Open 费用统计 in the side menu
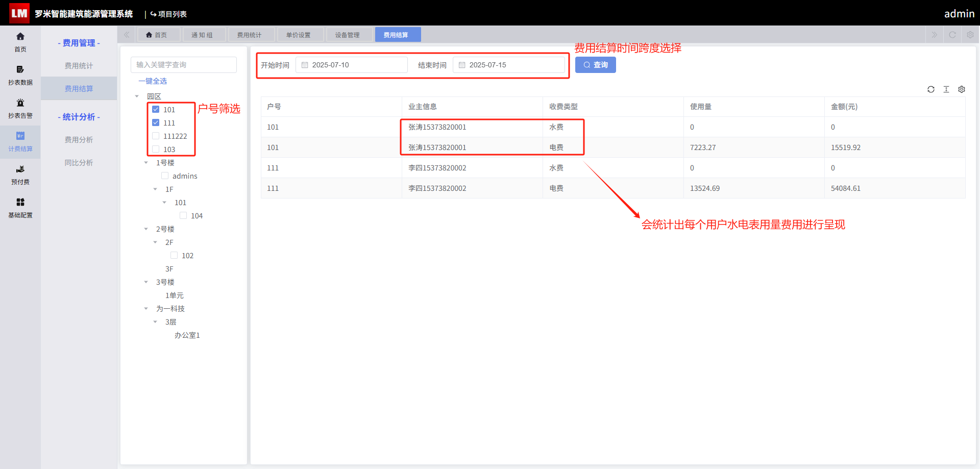This screenshot has width=980, height=469. click(79, 65)
